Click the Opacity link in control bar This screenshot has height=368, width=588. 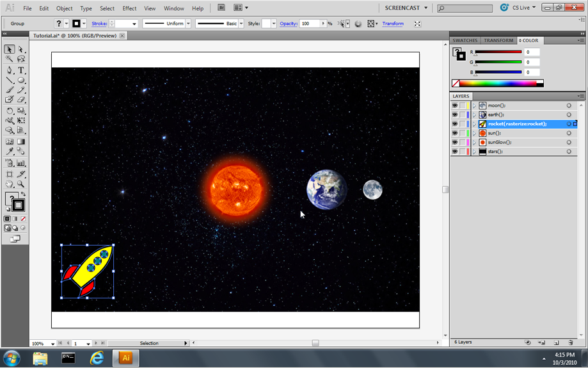[x=289, y=24]
